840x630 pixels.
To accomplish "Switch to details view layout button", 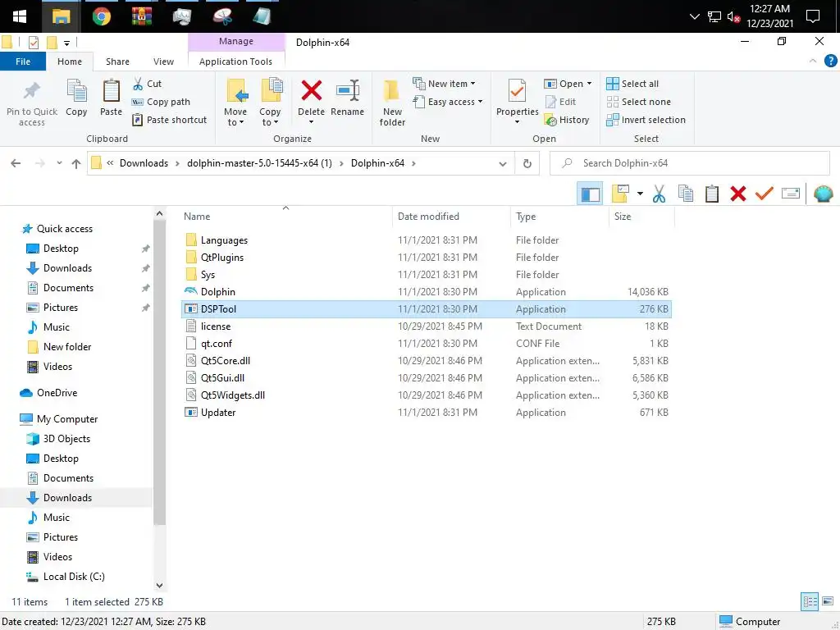I will 810,601.
